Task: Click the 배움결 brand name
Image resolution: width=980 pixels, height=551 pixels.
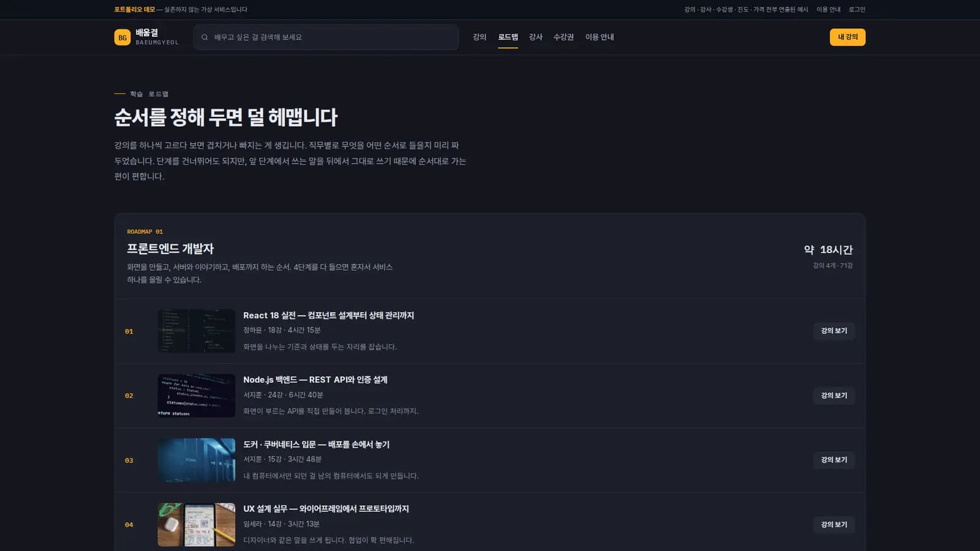Action: [x=147, y=33]
